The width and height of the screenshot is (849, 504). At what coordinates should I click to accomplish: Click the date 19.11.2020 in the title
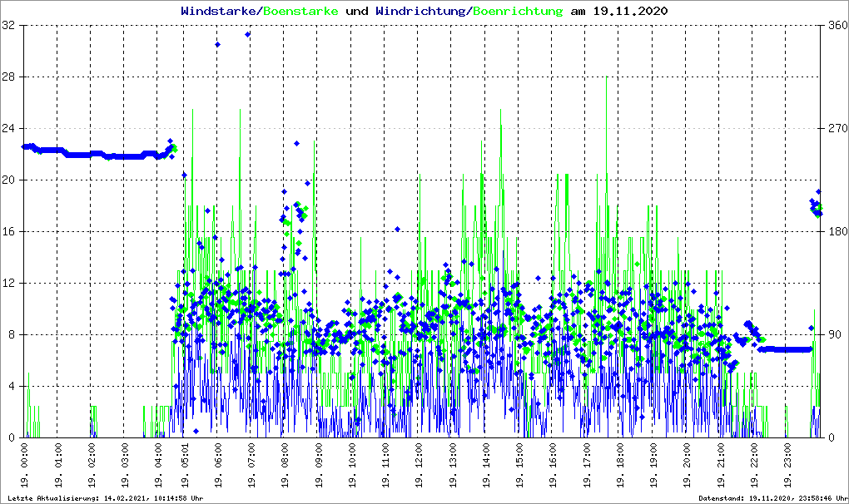pyautogui.click(x=630, y=12)
